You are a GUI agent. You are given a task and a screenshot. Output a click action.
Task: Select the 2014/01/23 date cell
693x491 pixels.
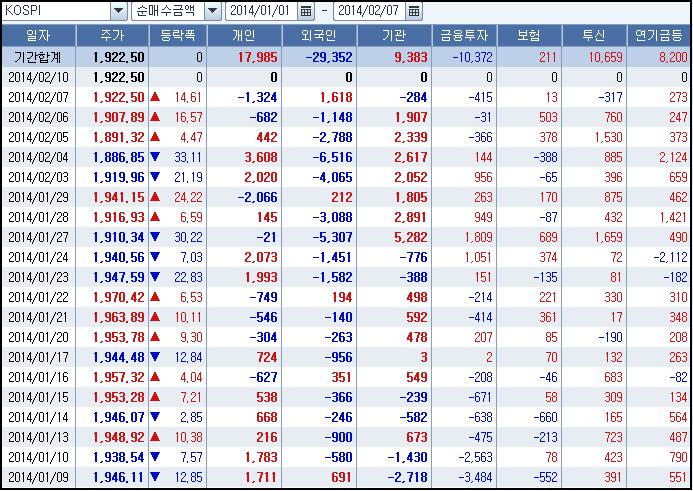pyautogui.click(x=38, y=278)
